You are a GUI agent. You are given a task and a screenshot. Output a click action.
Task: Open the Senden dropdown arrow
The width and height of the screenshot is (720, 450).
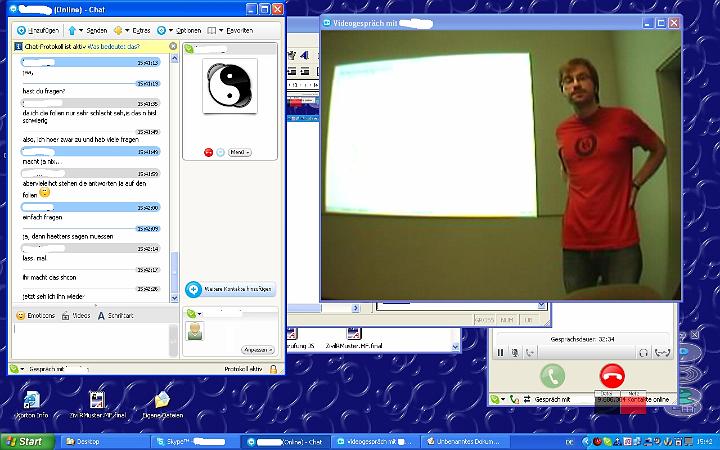tap(81, 30)
